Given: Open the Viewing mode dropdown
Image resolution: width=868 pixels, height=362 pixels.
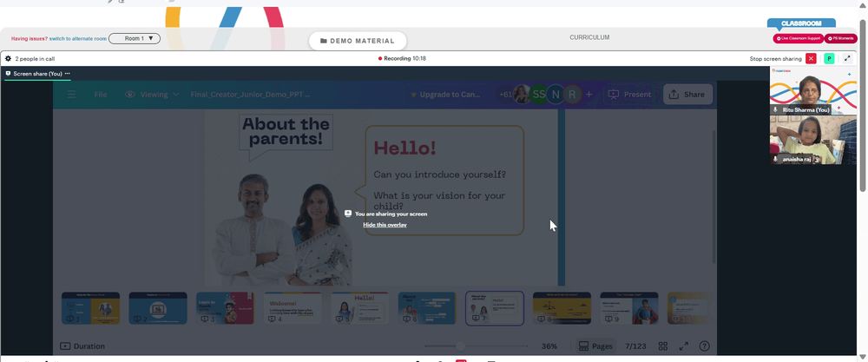Looking at the screenshot, I should [152, 95].
